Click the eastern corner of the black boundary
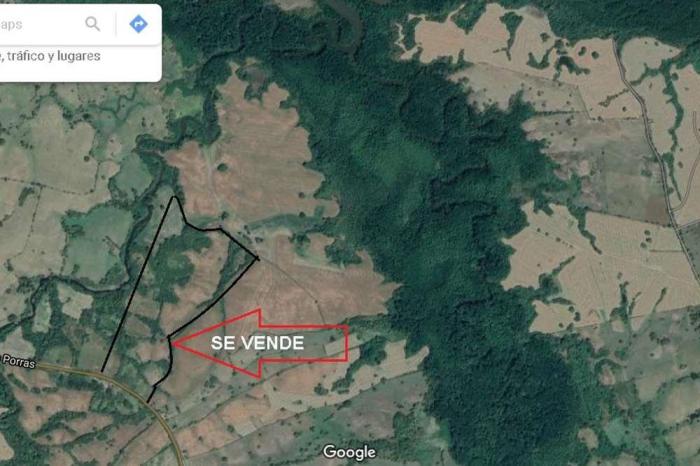This screenshot has height=466, width=700. tap(258, 258)
